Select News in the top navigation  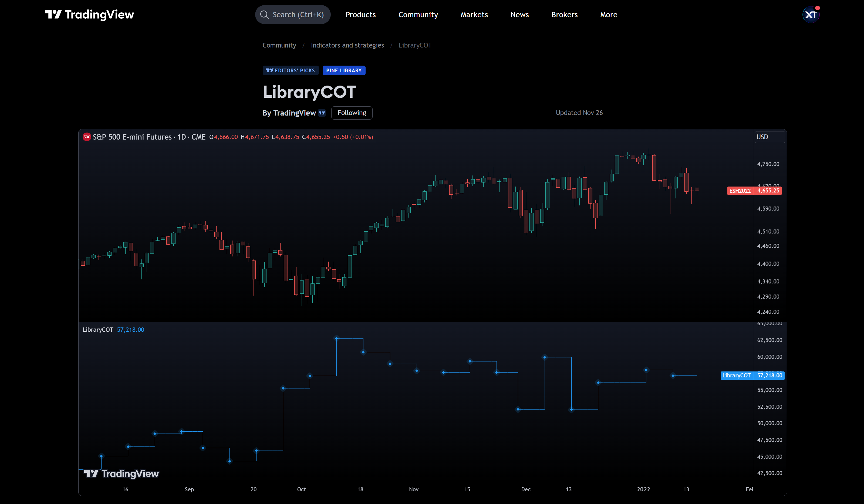click(519, 14)
